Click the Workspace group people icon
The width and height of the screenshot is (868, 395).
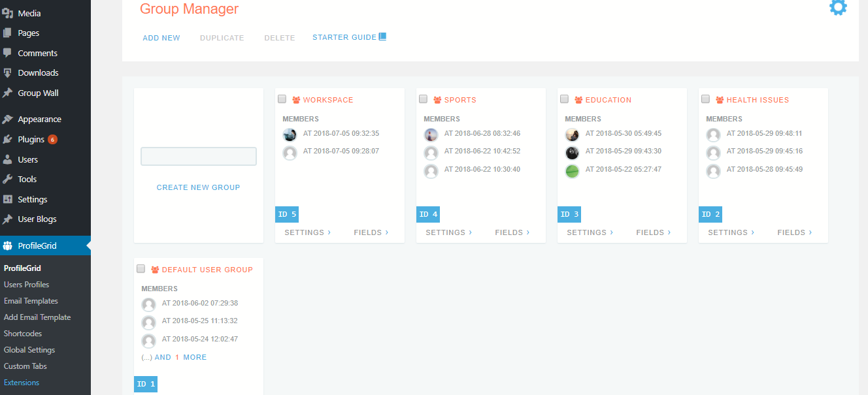click(296, 100)
